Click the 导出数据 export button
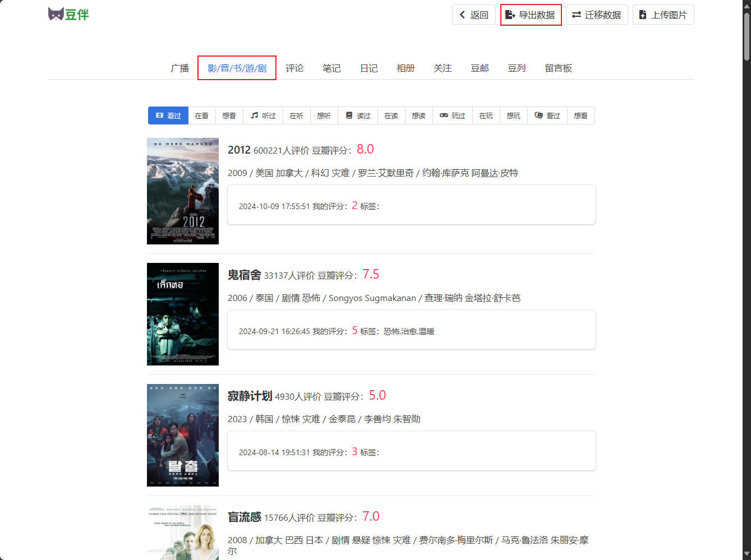751x560 pixels. pos(531,15)
